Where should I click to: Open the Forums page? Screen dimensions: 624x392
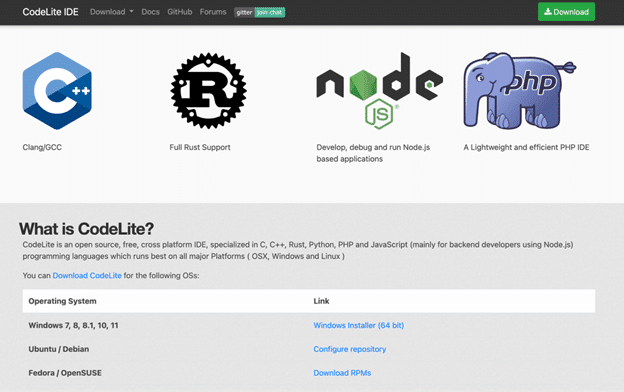[213, 12]
